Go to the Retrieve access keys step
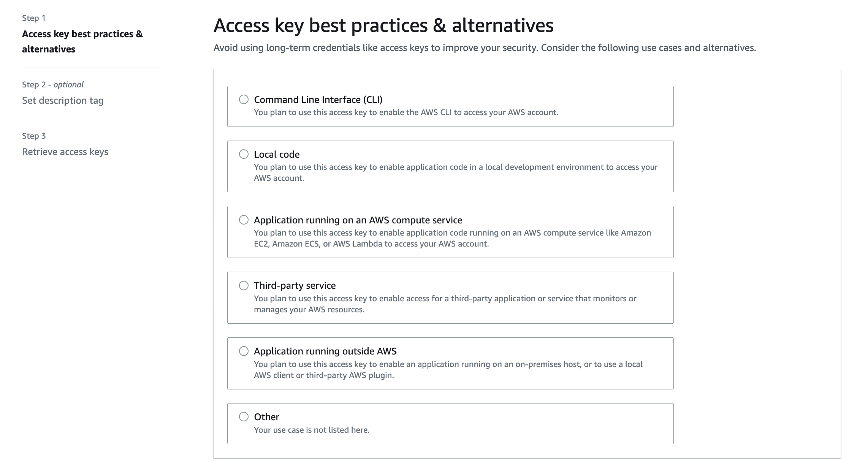 (65, 152)
